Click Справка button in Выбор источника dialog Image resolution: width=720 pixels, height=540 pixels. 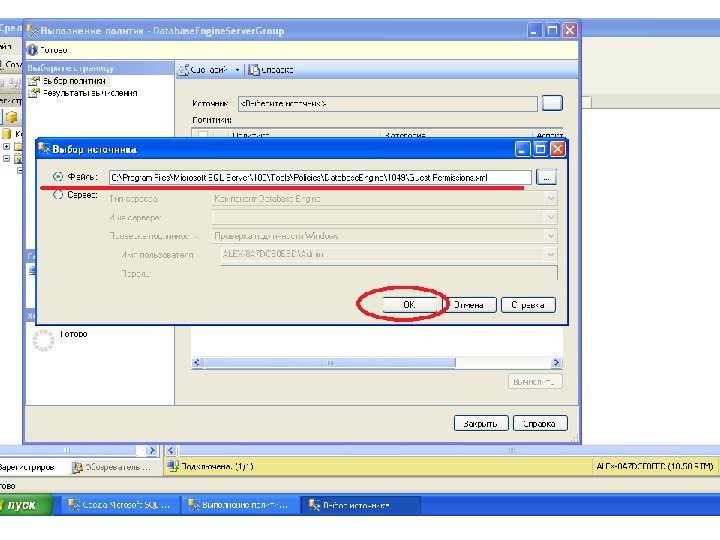coord(528,305)
